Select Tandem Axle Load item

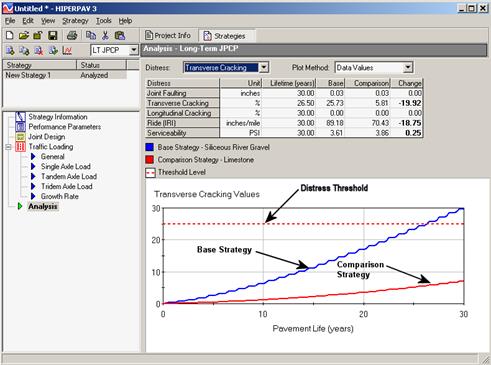tap(69, 177)
